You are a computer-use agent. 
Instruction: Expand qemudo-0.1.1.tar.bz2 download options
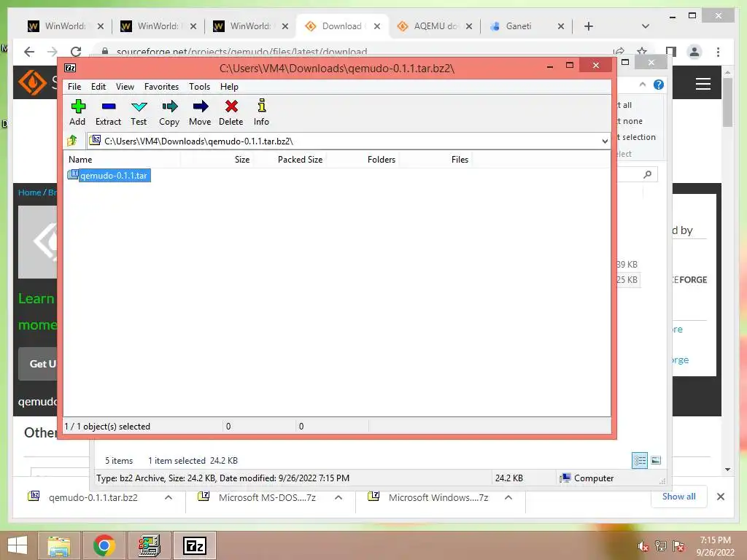click(x=169, y=497)
